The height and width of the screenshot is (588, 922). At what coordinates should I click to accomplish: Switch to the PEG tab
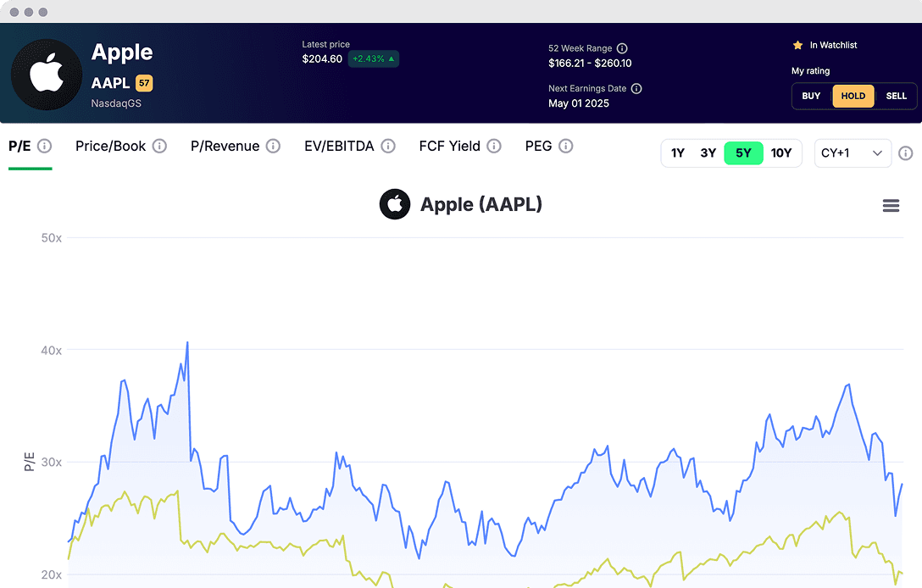coord(539,146)
